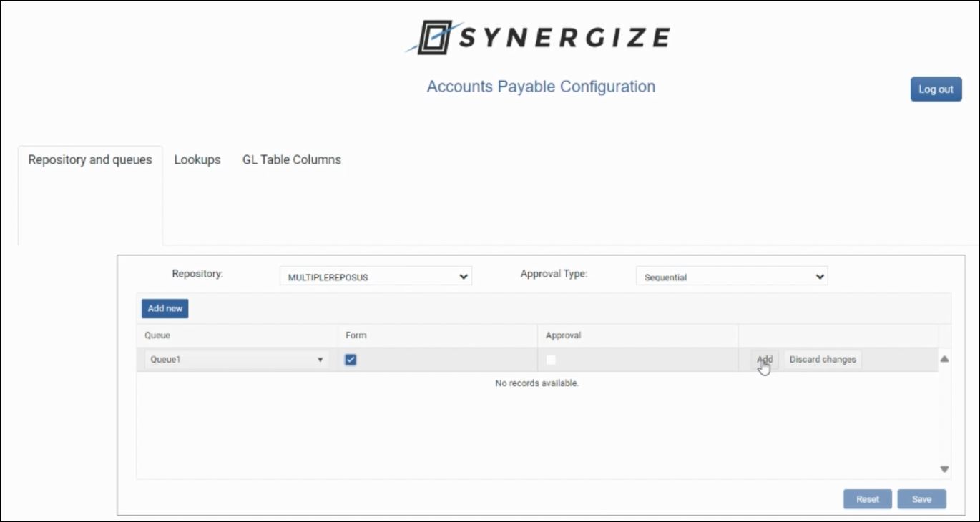Discard changes for the new row
The image size is (980, 522).
pyautogui.click(x=823, y=360)
